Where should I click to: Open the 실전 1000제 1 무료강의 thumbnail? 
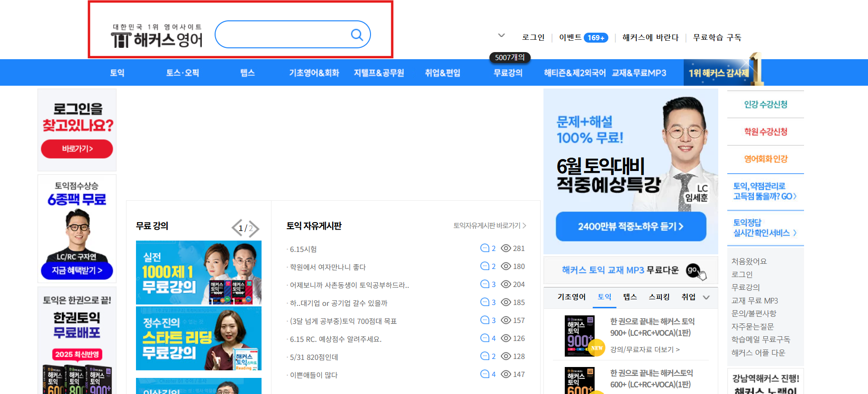tap(199, 272)
